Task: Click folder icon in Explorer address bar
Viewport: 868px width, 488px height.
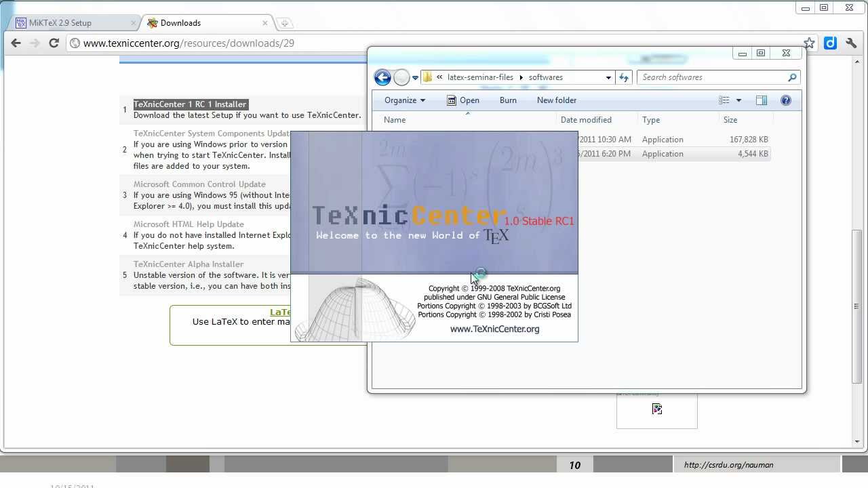Action: coord(428,77)
